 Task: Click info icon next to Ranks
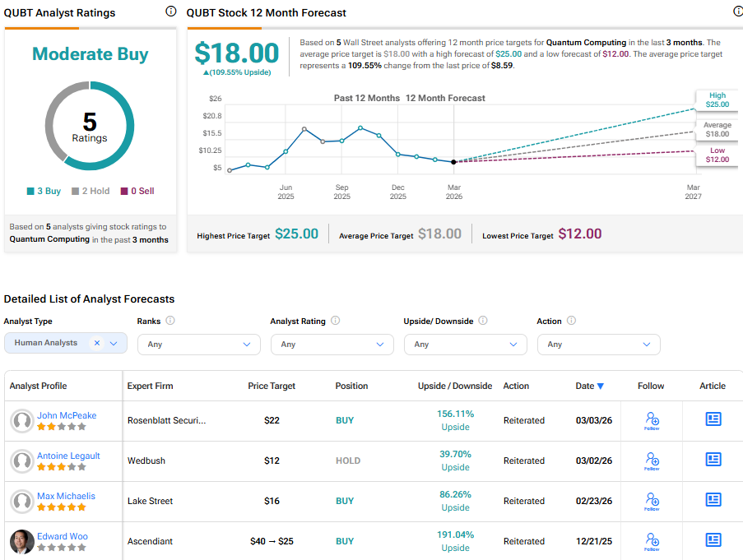pos(170,322)
